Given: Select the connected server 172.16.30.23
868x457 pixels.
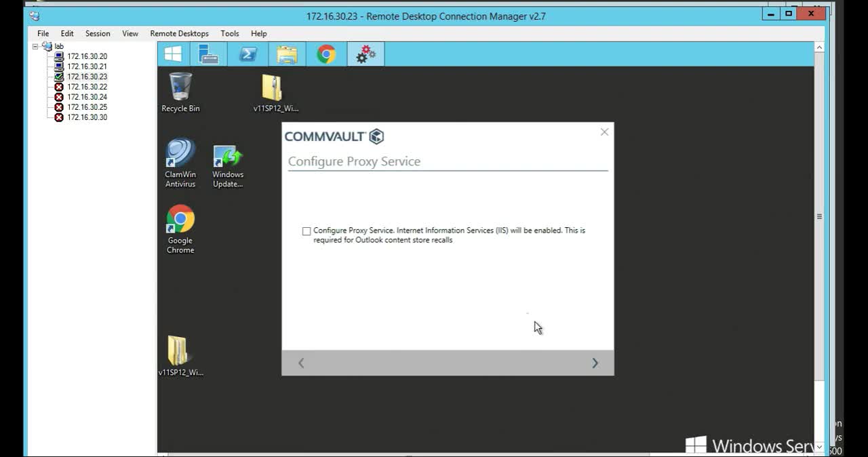Looking at the screenshot, I should (x=86, y=77).
